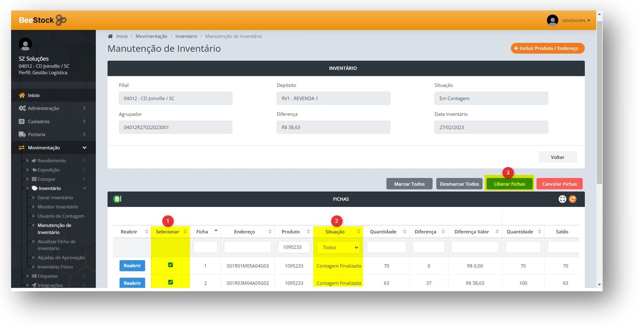Uncheck the Selecionar checkbox for ficha 2
This screenshot has width=644, height=325.
pos(171,282)
